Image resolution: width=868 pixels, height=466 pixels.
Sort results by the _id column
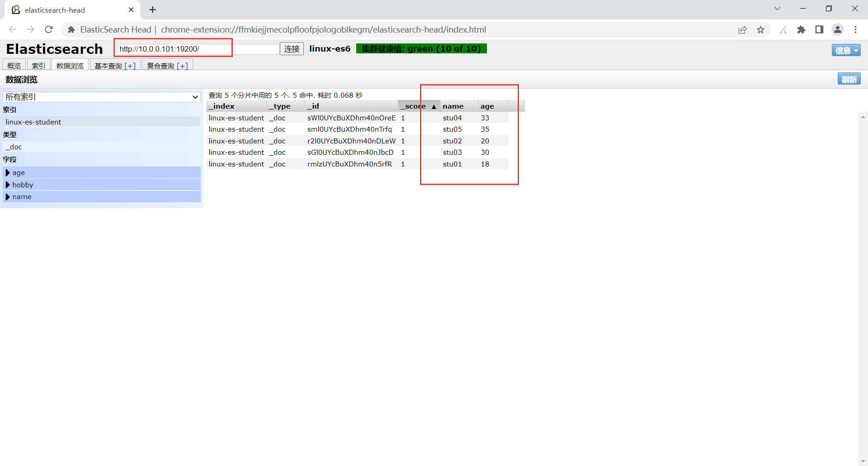351,106
